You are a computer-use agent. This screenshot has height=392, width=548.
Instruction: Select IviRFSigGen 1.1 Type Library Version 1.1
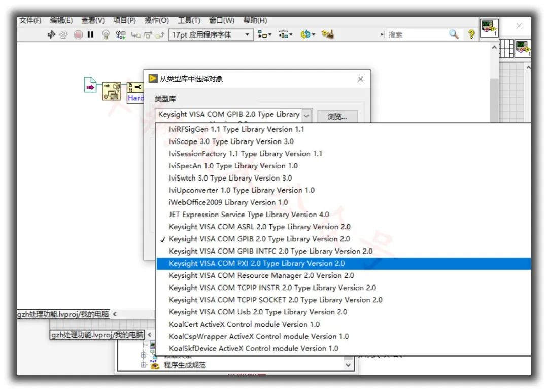click(343, 129)
